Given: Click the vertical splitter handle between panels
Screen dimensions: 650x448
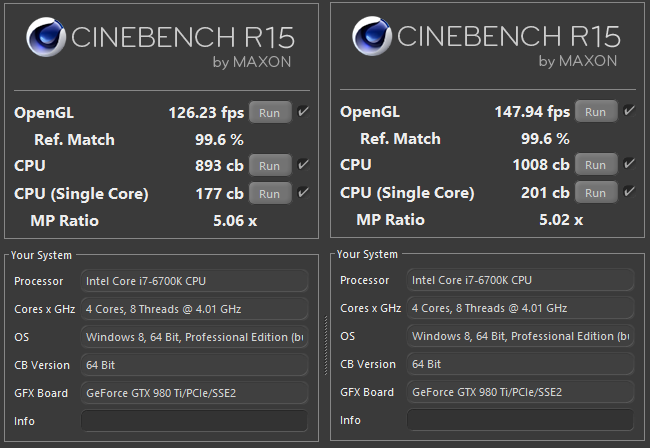Looking at the screenshot, I should (x=326, y=345).
